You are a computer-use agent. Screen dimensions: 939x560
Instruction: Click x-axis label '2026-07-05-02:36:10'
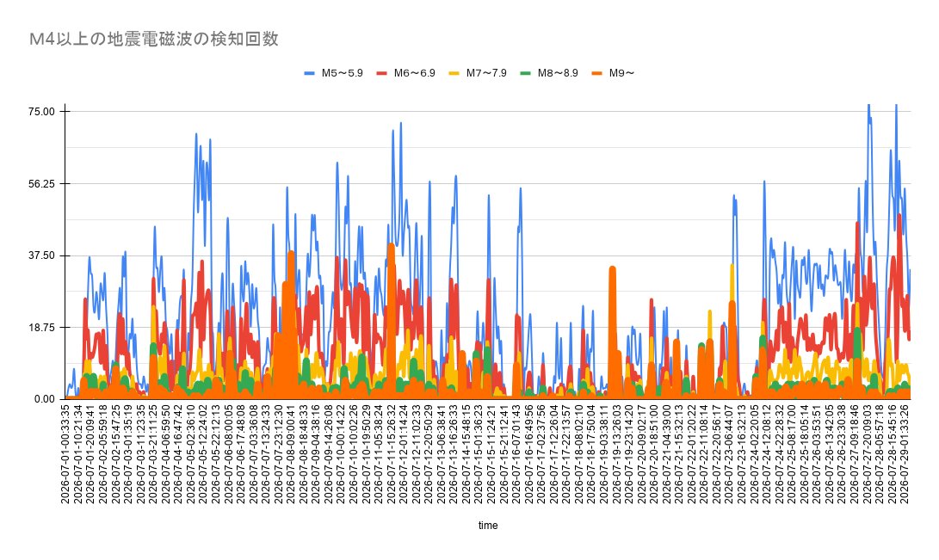pyautogui.click(x=191, y=454)
